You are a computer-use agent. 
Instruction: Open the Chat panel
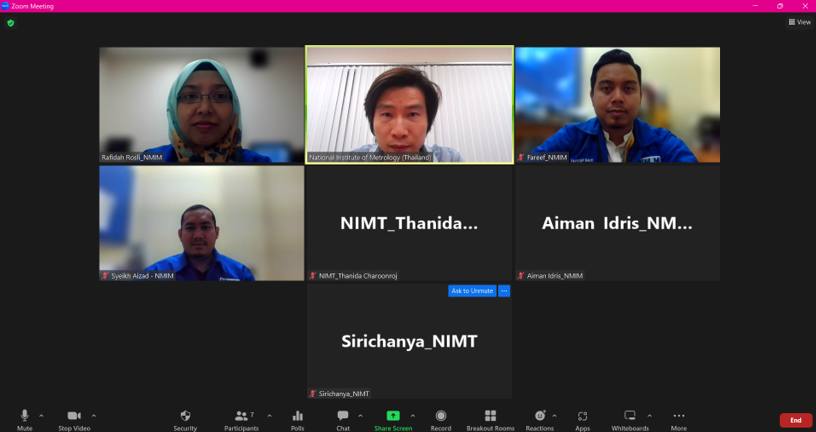point(343,416)
